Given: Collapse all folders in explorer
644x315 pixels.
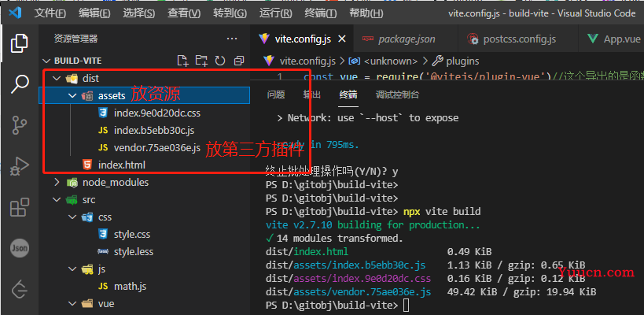Looking at the screenshot, I should (238, 61).
